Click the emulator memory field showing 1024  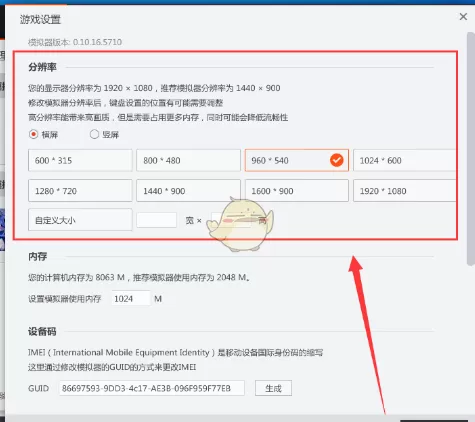point(131,298)
